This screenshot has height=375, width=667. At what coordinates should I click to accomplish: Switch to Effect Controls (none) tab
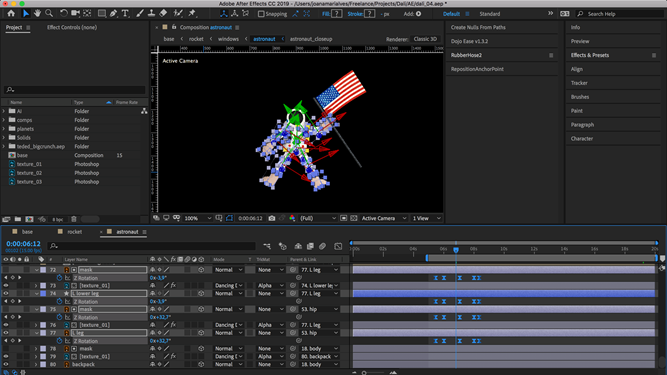click(72, 27)
